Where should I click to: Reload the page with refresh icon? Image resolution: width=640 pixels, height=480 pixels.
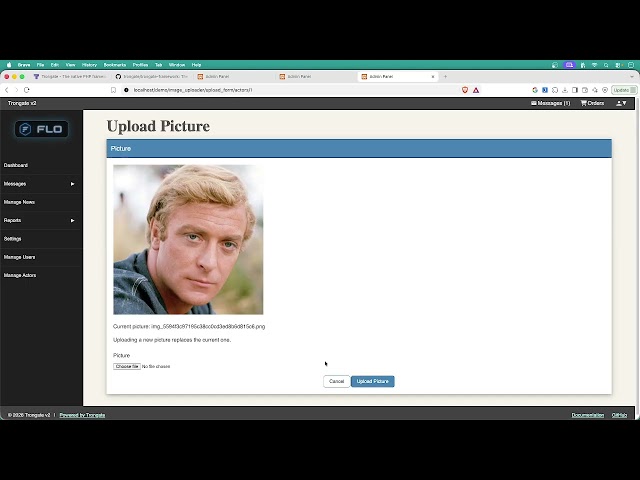point(27,90)
